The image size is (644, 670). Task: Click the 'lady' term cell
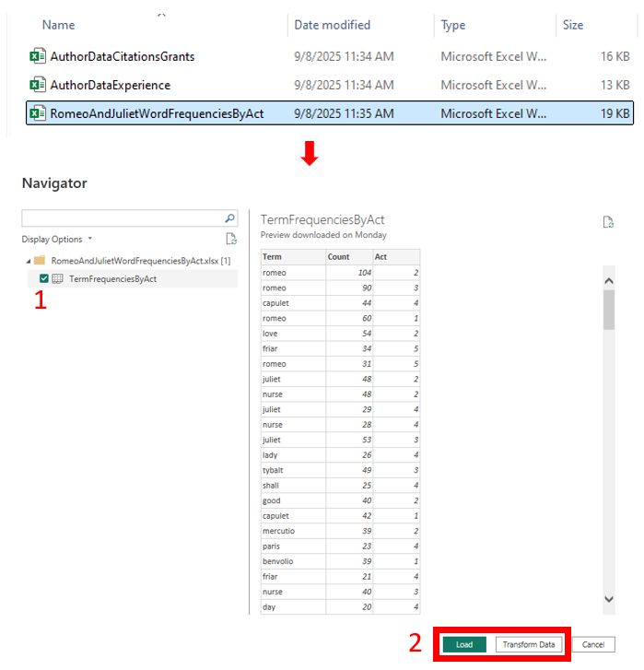tap(293, 455)
